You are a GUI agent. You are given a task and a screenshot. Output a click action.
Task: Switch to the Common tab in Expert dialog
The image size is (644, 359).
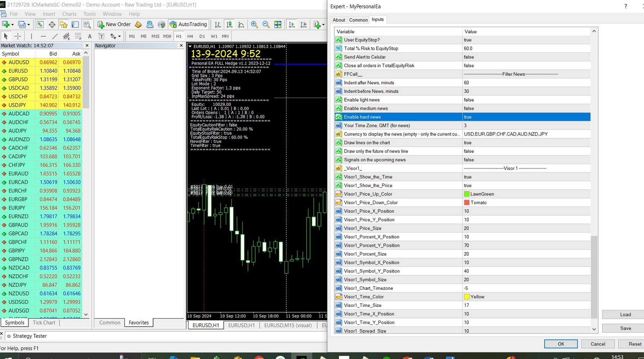pyautogui.click(x=358, y=20)
